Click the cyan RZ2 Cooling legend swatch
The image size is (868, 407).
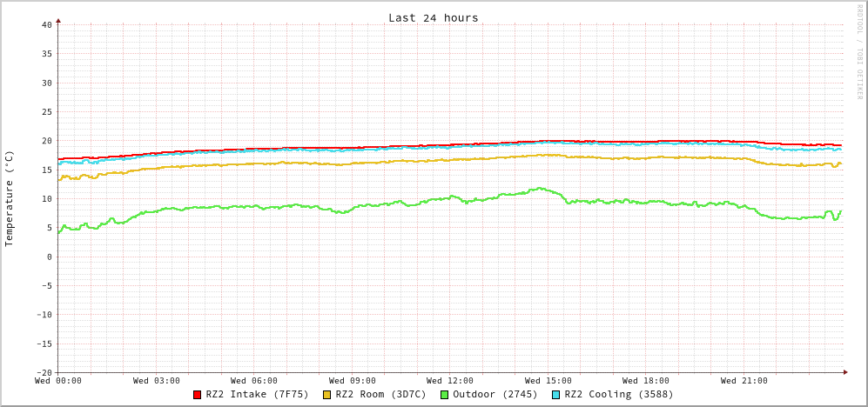coord(556,395)
